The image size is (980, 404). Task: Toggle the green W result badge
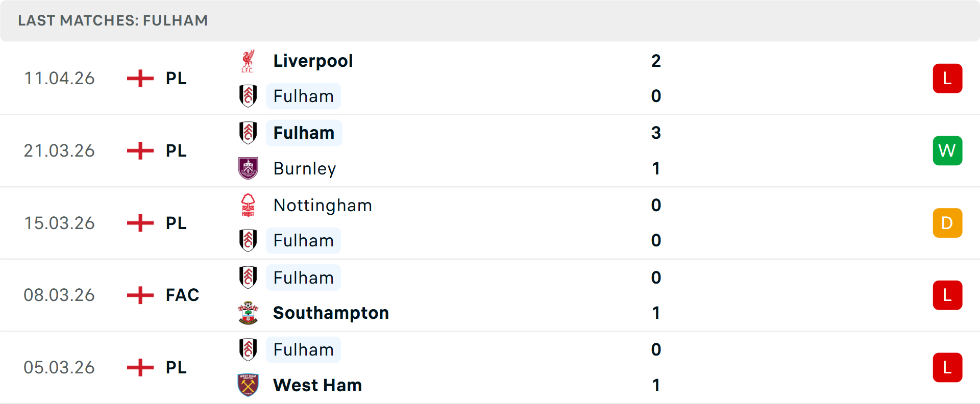[947, 150]
